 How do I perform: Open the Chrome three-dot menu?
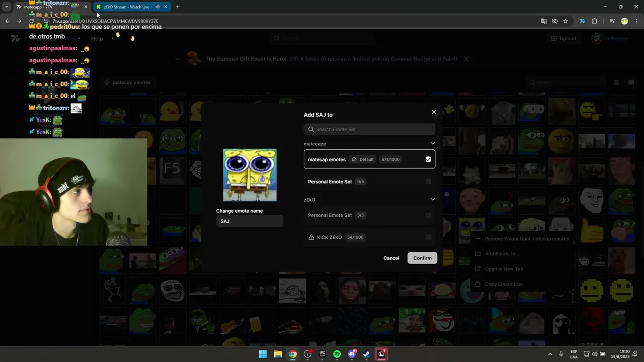(x=636, y=21)
